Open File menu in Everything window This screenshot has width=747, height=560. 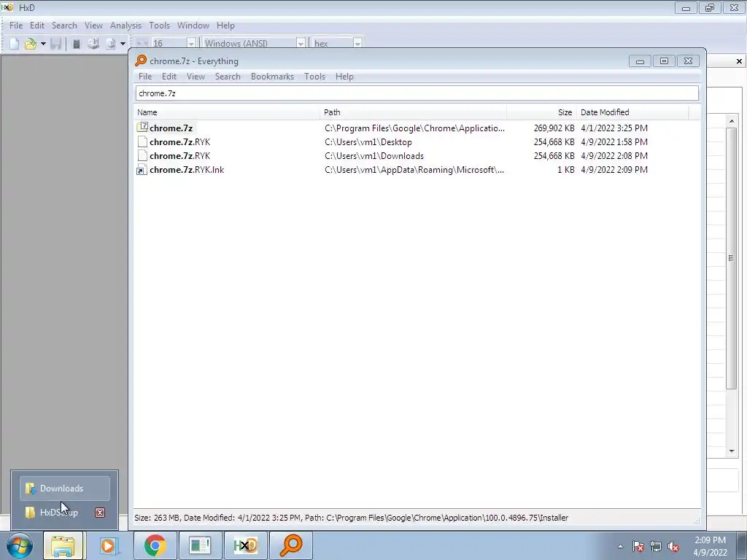[145, 76]
